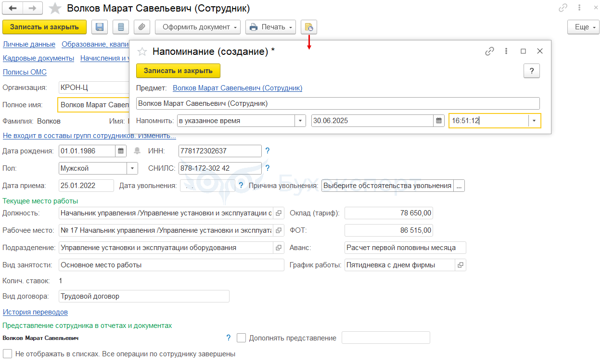The width and height of the screenshot is (602, 364).
Task: Copy link icon in reminder dialog
Action: point(490,51)
